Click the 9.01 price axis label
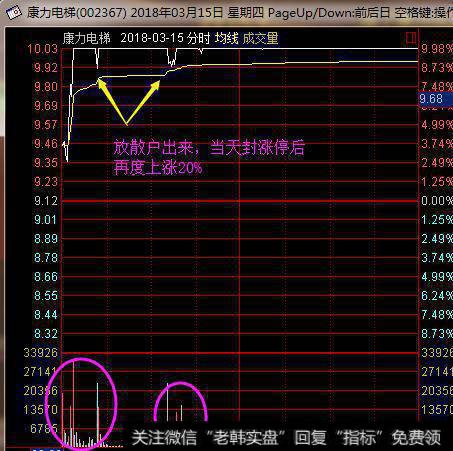 pos(46,220)
